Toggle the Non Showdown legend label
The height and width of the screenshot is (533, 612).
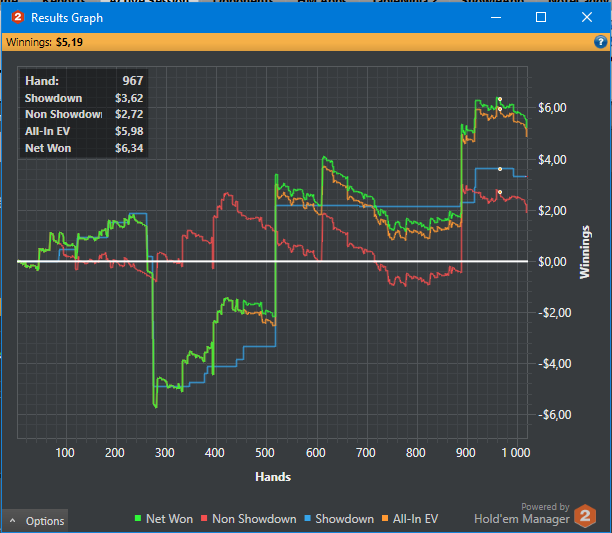click(x=254, y=519)
